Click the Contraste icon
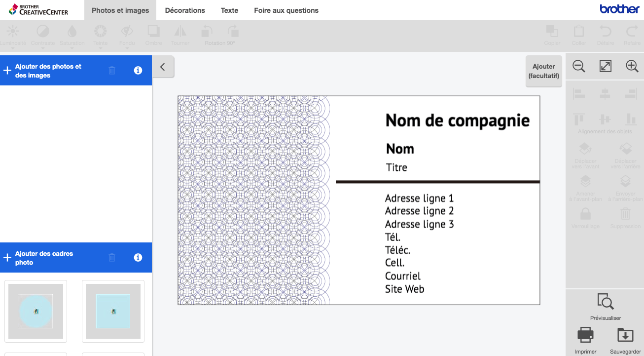The width and height of the screenshot is (644, 356). point(43,32)
